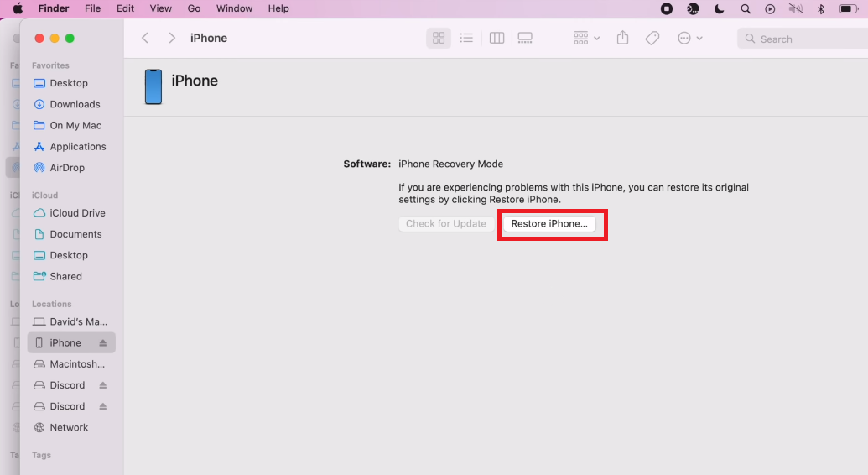This screenshot has height=475, width=868.
Task: Click the muted sound menu bar icon
Action: (x=796, y=8)
